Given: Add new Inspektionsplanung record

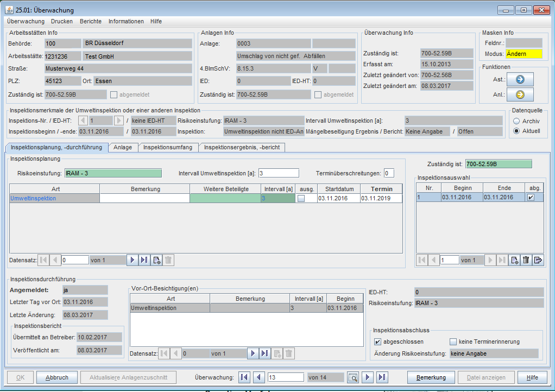Looking at the screenshot, I should 156,260.
